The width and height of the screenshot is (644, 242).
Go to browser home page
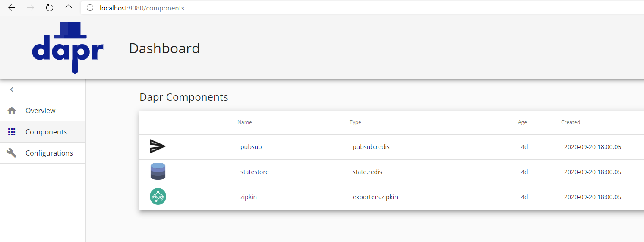68,8
